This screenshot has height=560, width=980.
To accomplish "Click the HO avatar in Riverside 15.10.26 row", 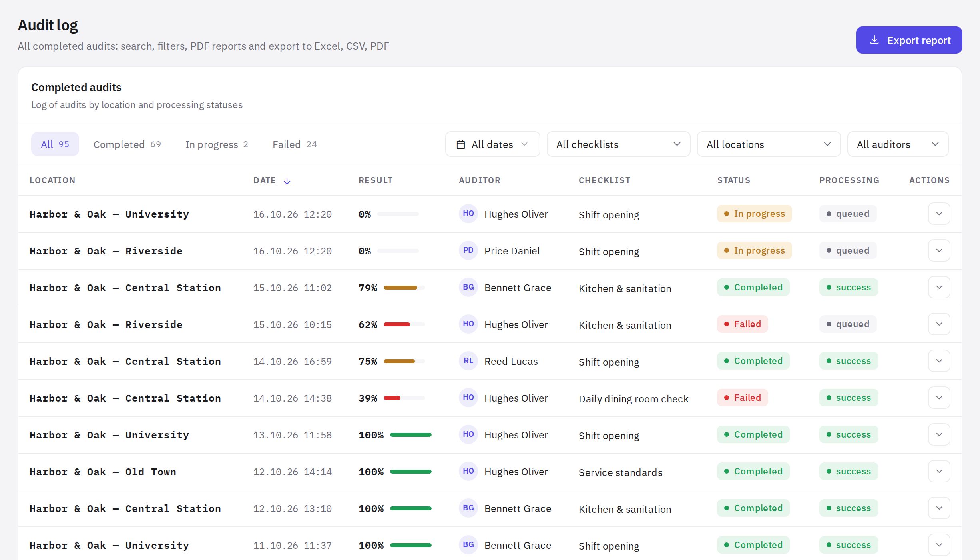I will point(468,324).
